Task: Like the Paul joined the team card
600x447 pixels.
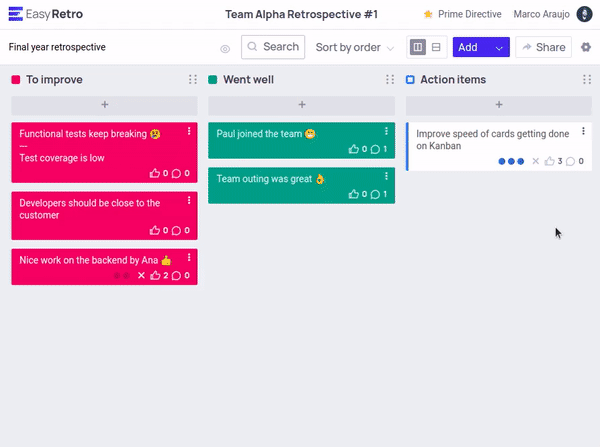Action: [354, 149]
